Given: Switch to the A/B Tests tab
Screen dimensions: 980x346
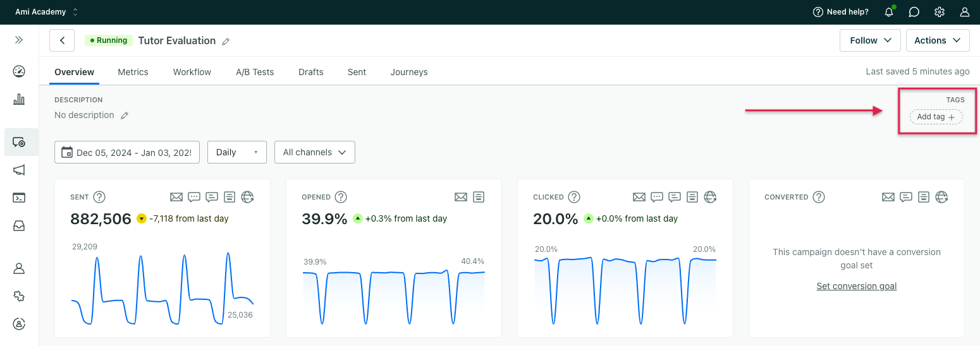Looking at the screenshot, I should [x=255, y=72].
